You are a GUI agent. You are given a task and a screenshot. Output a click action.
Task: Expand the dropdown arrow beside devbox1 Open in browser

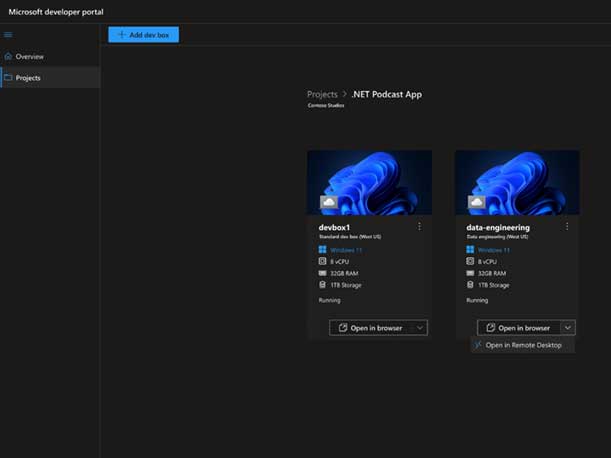point(419,327)
